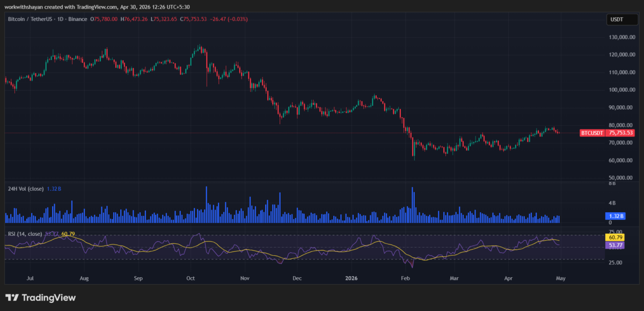Image resolution: width=644 pixels, height=311 pixels.
Task: Click the tall October volume spike bar
Action: coord(206,204)
